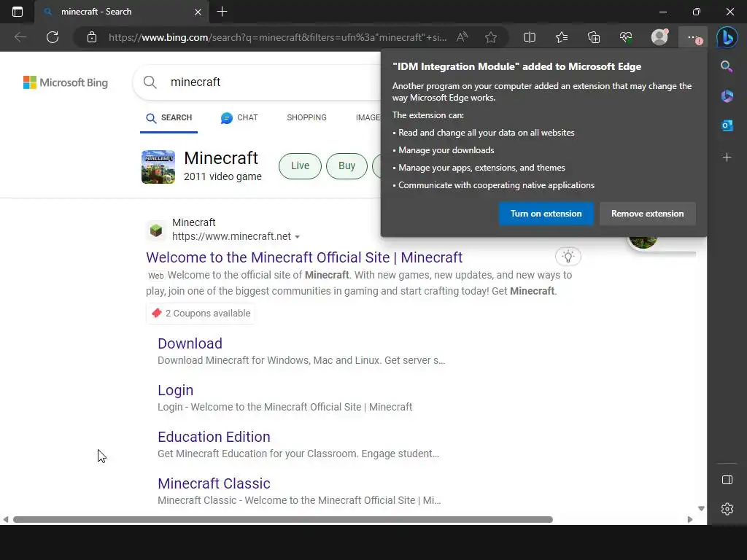This screenshot has width=747, height=560.
Task: Expand the minecraft.net URL dropdown arrow
Action: (298, 237)
